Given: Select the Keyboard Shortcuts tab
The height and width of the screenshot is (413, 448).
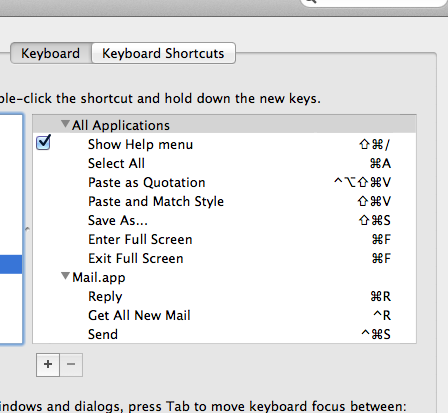Looking at the screenshot, I should 163,53.
